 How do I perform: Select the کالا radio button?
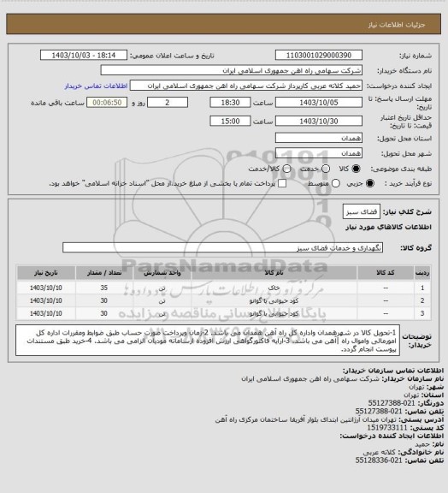tap(356, 169)
